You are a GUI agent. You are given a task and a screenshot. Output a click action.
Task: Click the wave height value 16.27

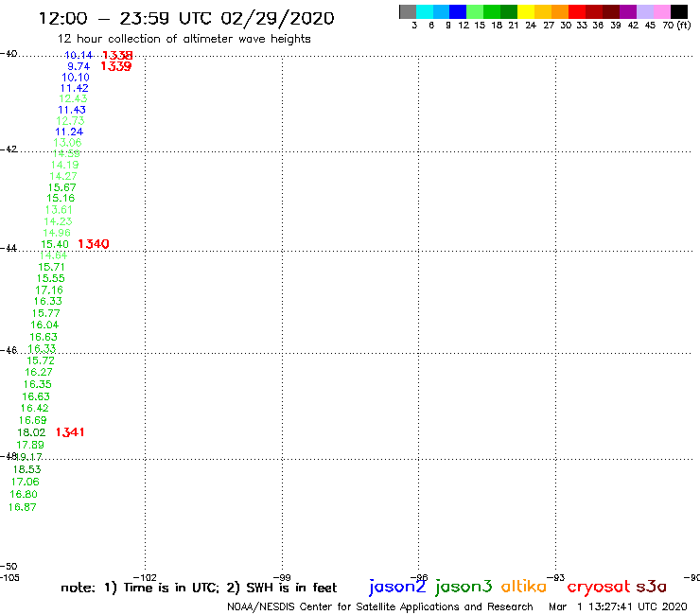39,372
